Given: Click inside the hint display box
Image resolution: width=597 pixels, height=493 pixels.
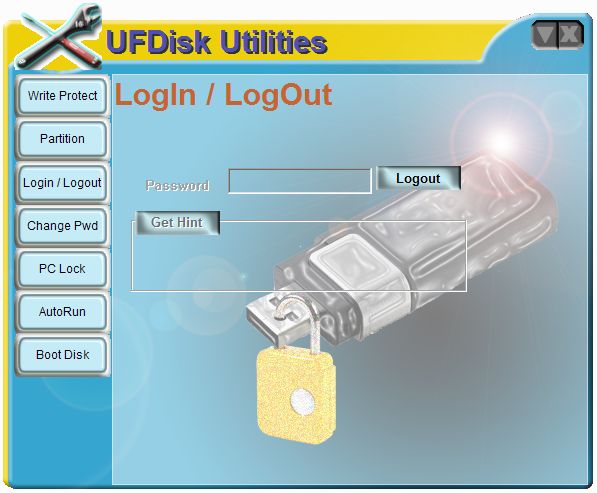Looking at the screenshot, I should (299, 263).
